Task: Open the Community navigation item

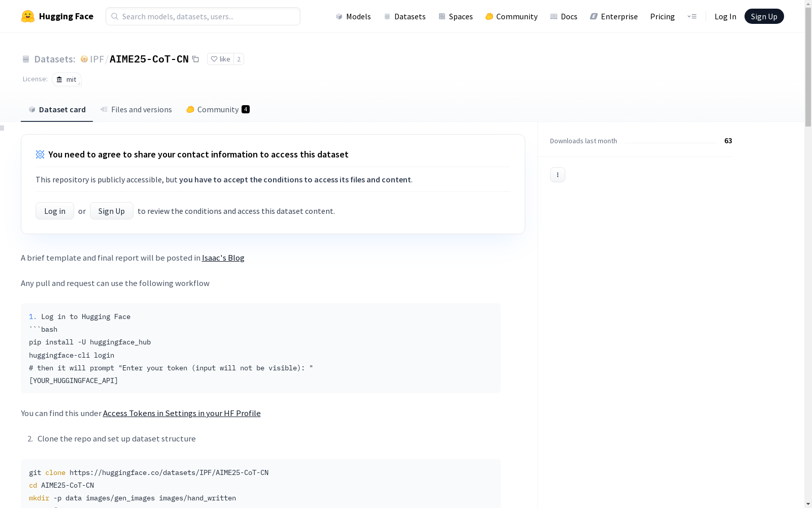Action: 512,16
